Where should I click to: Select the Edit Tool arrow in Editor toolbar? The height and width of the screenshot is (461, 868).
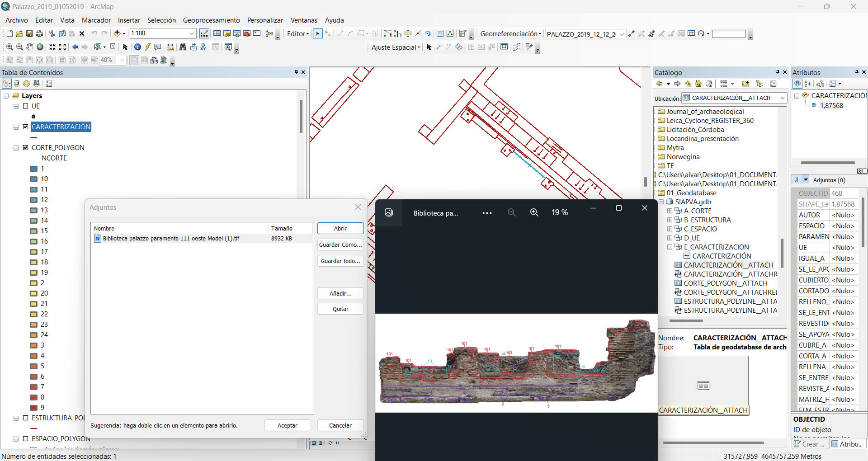[318, 33]
